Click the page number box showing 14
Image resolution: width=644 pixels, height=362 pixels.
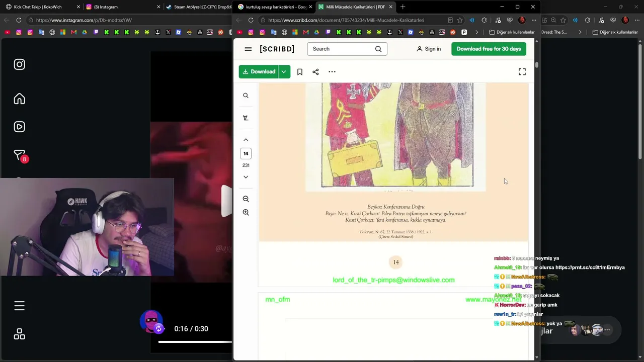(246, 153)
